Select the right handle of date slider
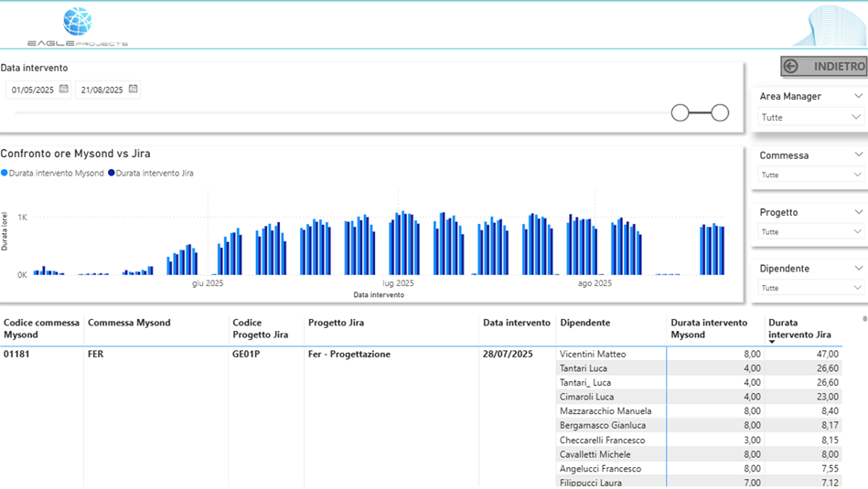Image resolution: width=868 pixels, height=489 pixels. click(x=720, y=112)
